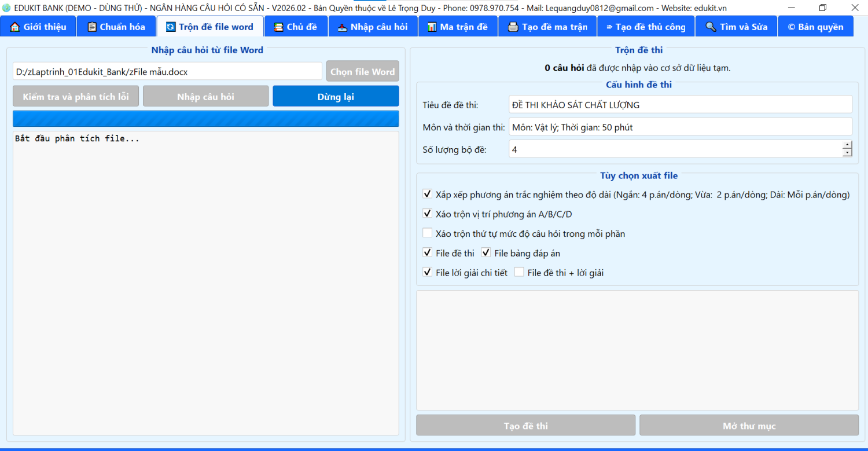Image resolution: width=868 pixels, height=451 pixels.
Task: Increase Số lượng bộ đề with up arrow
Action: pyautogui.click(x=847, y=145)
